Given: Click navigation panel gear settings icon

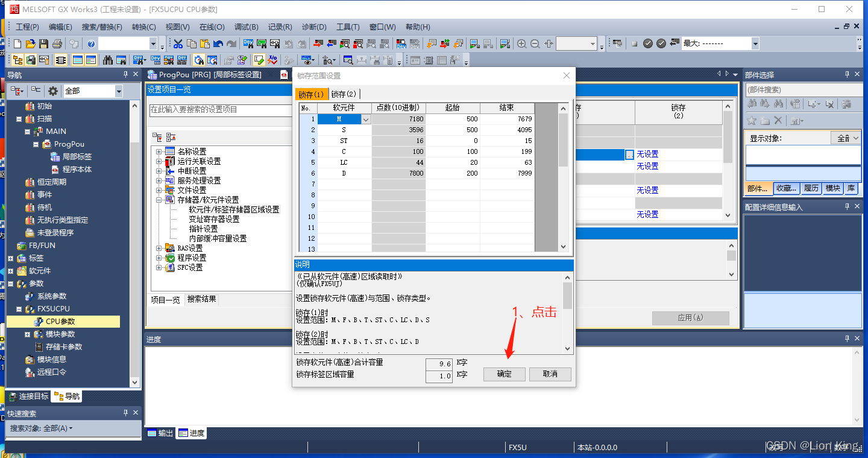Looking at the screenshot, I should (53, 91).
